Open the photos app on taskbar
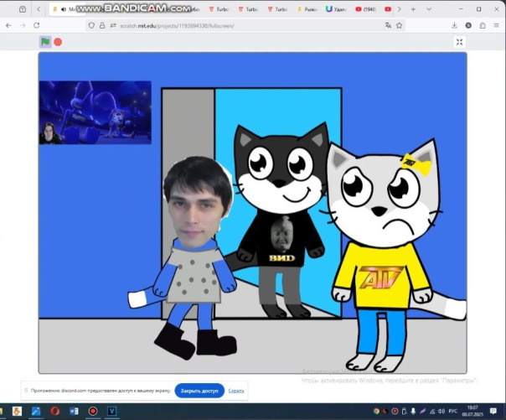506x420 pixels. coord(36,412)
